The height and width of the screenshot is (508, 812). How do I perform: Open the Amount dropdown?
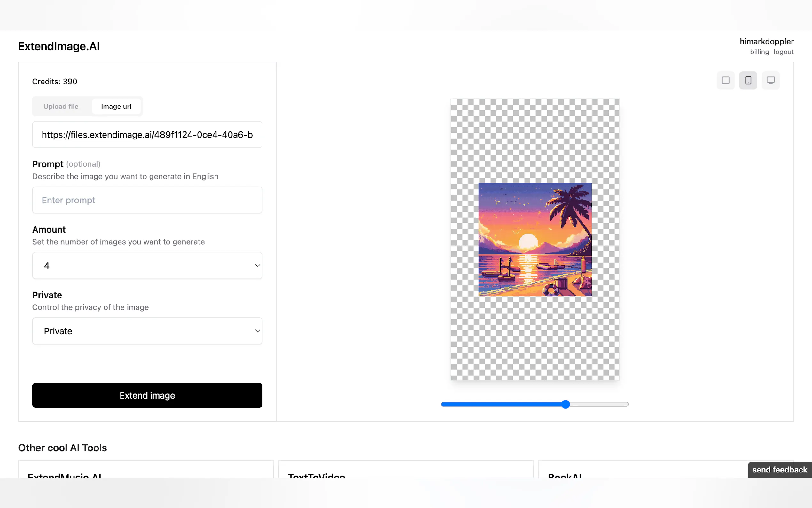pos(147,265)
